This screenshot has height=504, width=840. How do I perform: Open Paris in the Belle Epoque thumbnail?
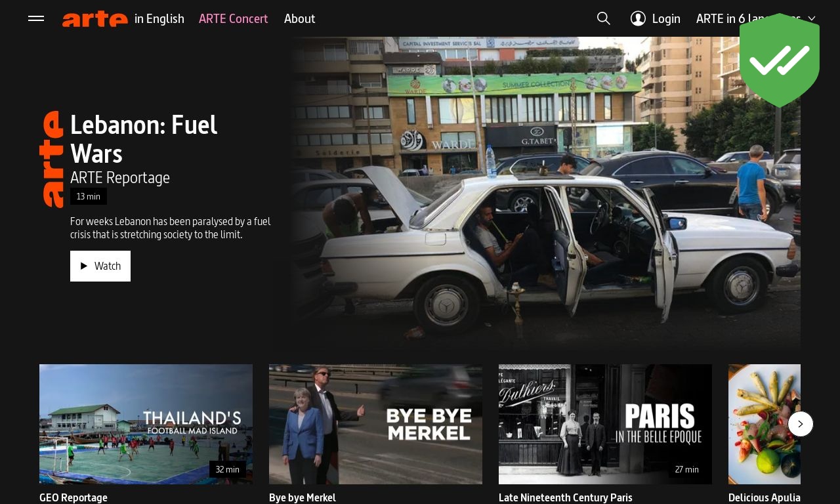pos(605,424)
